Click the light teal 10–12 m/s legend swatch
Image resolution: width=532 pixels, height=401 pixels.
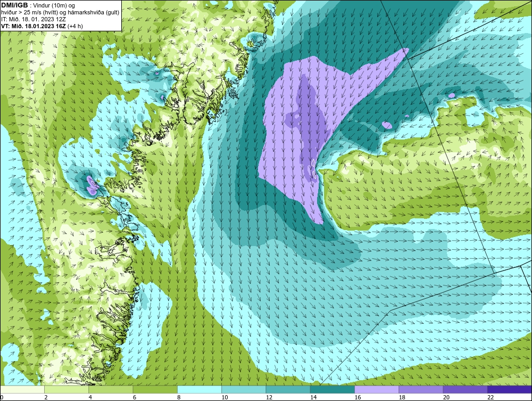244,389
